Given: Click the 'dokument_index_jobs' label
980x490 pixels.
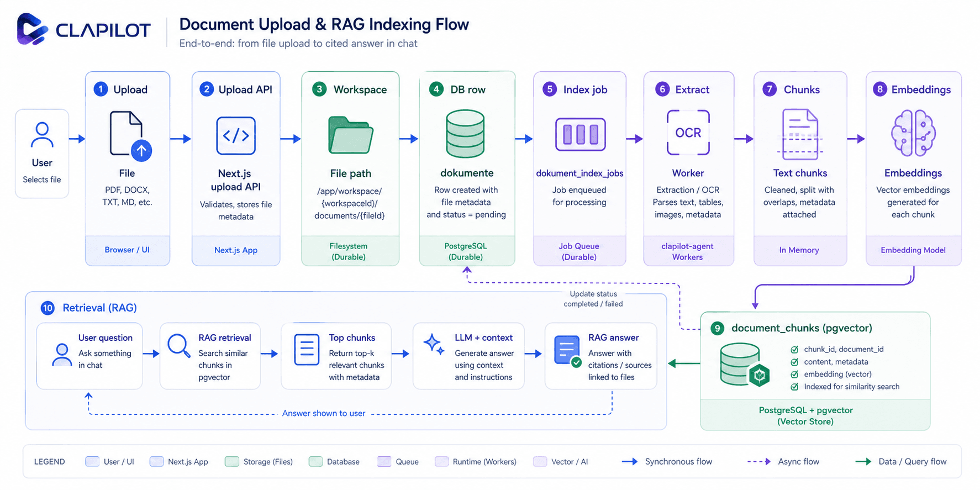Looking at the screenshot, I should coord(579,173).
